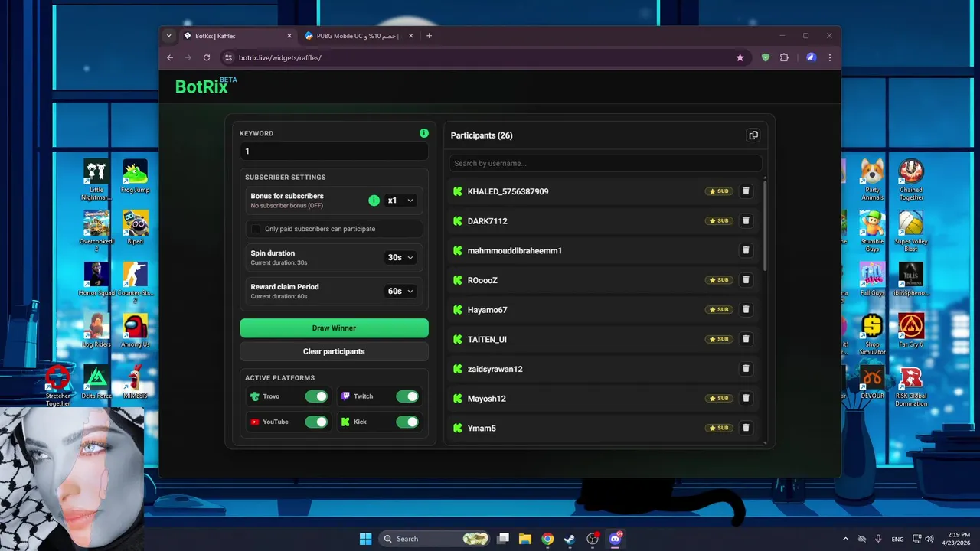This screenshot has height=551, width=980.
Task: Remove participant KHALED_5756387909 with trash icon
Action: coord(746,191)
